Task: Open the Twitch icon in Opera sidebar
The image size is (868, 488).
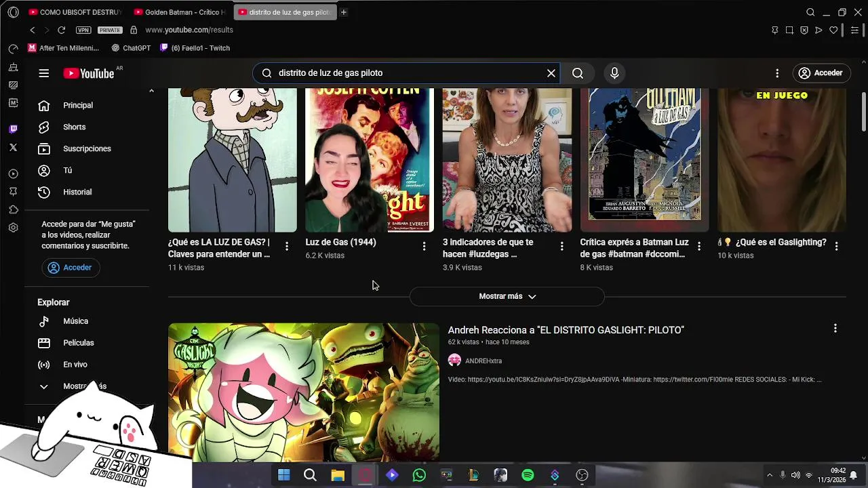Action: pos(13,129)
